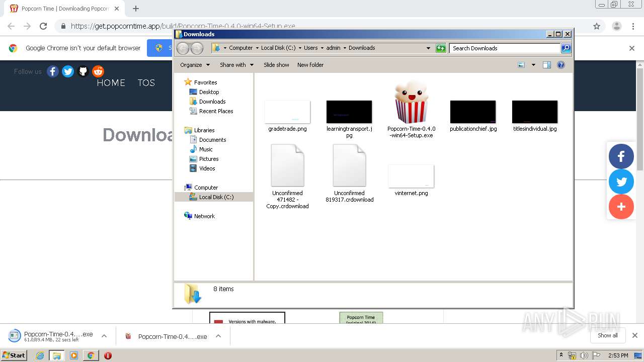The width and height of the screenshot is (644, 362).
Task: Click Show all downloads button
Action: 607,335
